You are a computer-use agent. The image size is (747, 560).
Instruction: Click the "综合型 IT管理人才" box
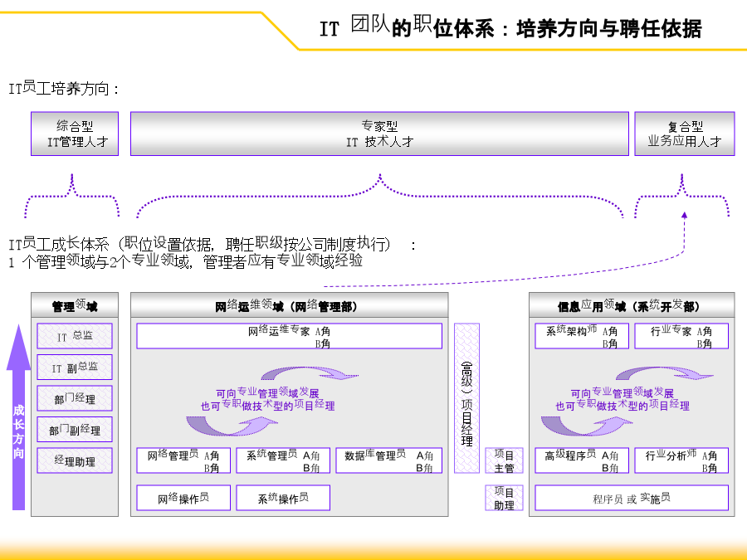click(75, 134)
